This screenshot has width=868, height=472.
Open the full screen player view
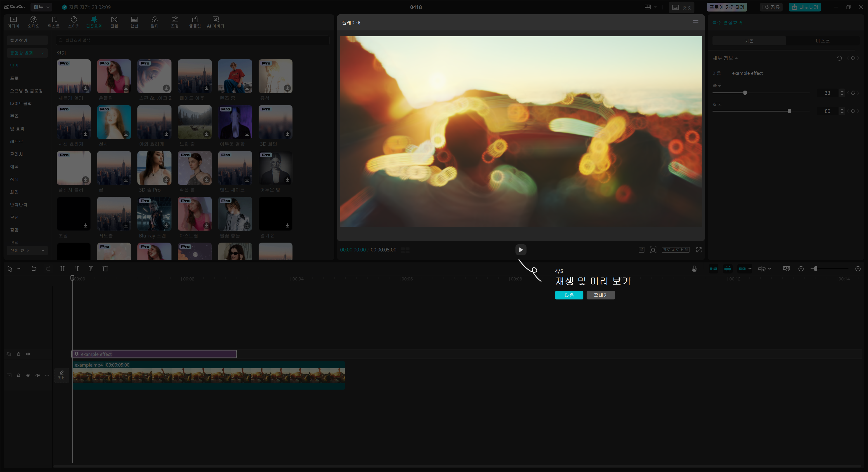[699, 250]
